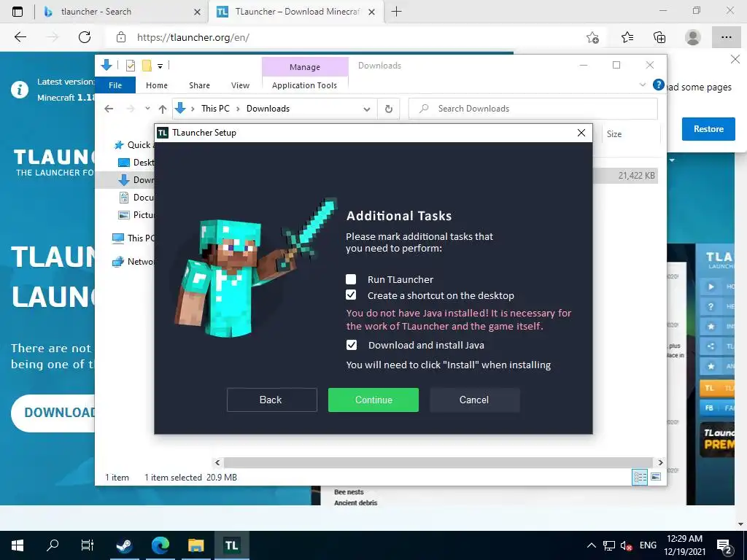The image size is (747, 560).
Task: Close the tlauncher - Search tab
Action: click(197, 12)
